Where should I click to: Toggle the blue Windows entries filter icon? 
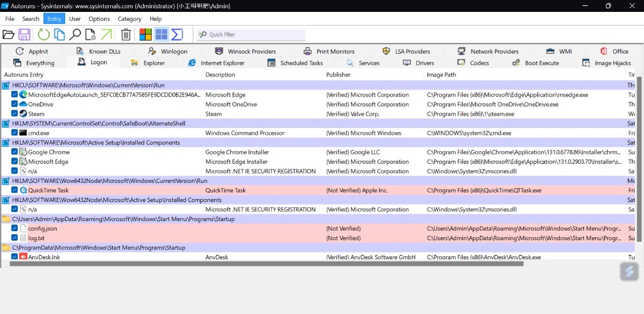(162, 35)
